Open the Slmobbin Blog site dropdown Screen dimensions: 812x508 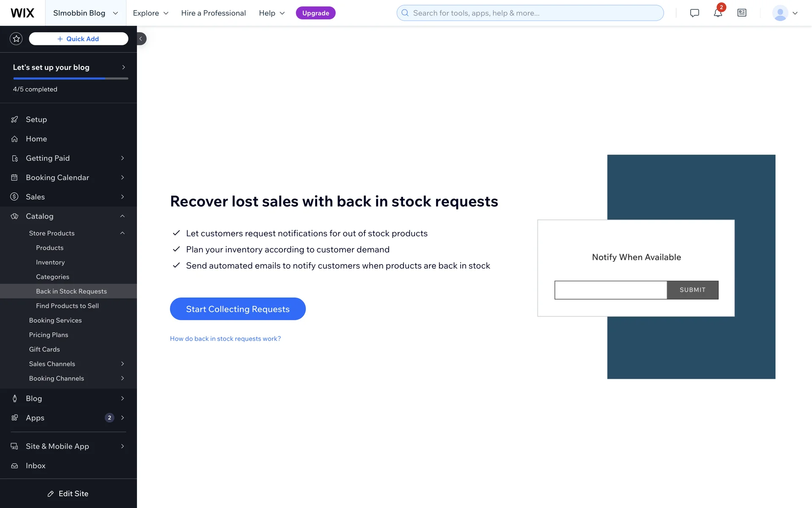(85, 13)
